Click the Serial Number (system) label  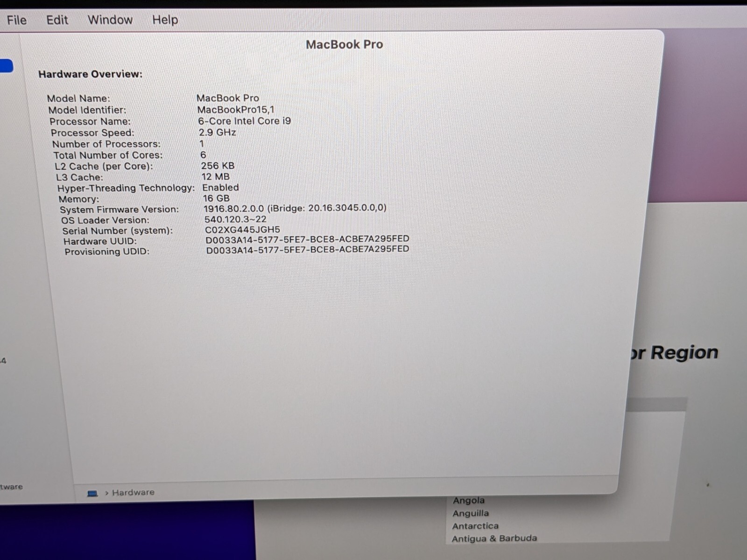(118, 231)
